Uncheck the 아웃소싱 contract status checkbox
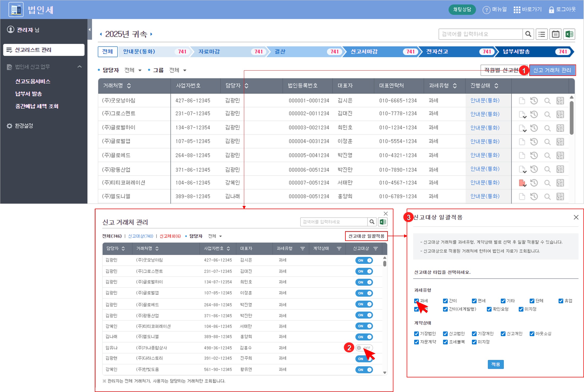This screenshot has height=392, width=584. [x=532, y=334]
